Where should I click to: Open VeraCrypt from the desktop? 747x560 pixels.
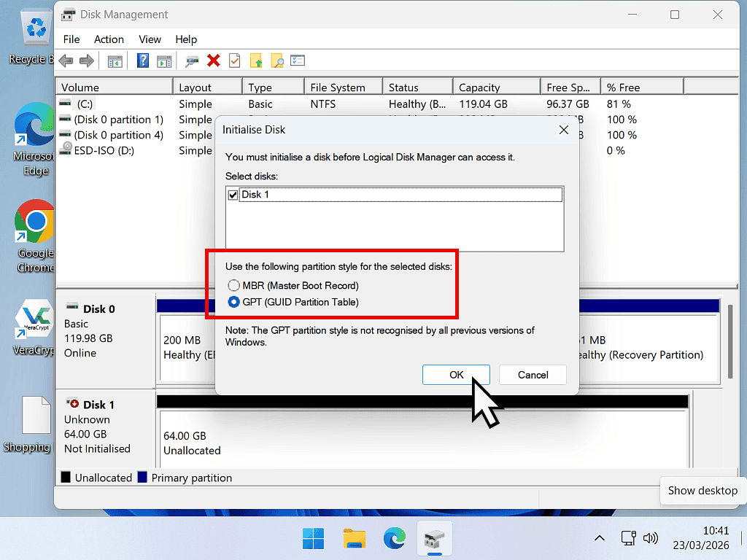pyautogui.click(x=33, y=319)
